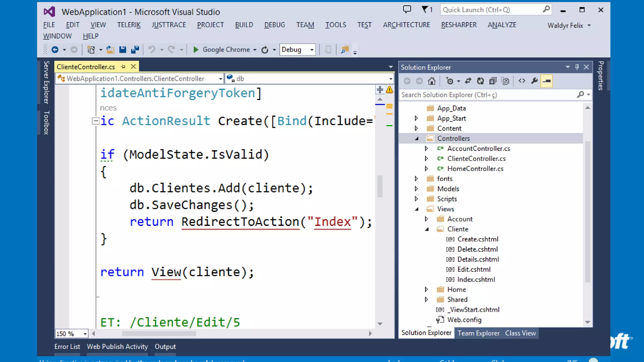The image size is (644, 362).
Task: Expand the Models folder in tree
Action: [416, 189]
